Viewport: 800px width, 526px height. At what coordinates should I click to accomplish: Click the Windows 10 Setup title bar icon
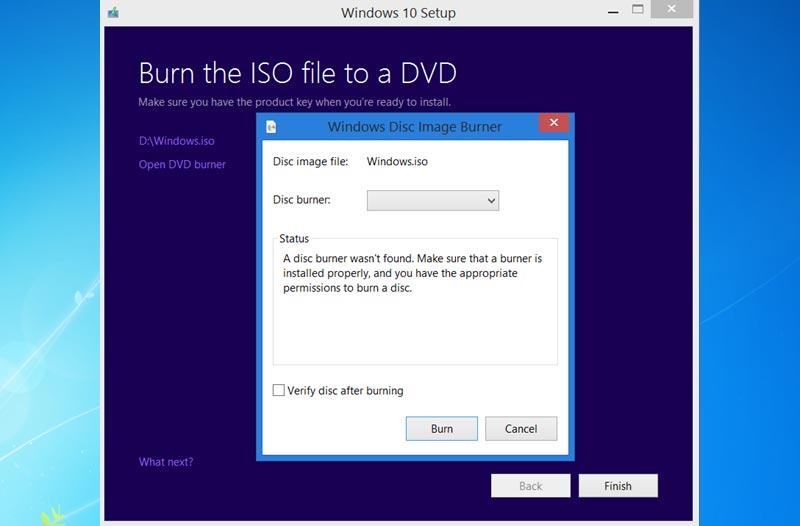coord(113,12)
